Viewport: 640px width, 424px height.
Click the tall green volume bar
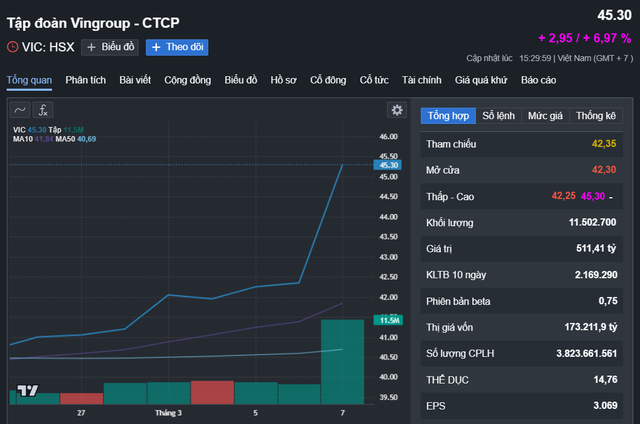pyautogui.click(x=342, y=362)
